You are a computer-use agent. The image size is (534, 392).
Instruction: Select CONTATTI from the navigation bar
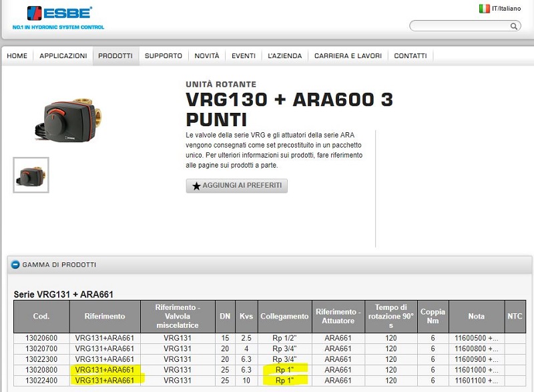point(411,56)
